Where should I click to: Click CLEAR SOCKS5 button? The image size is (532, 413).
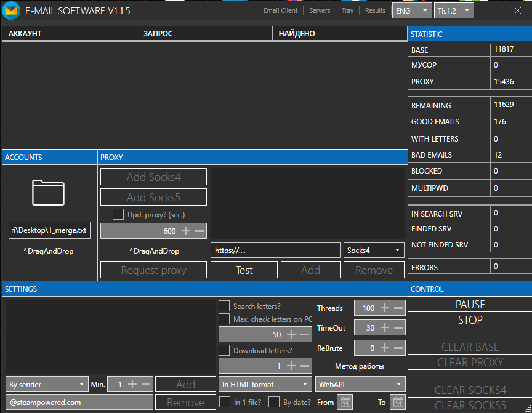pos(470,405)
